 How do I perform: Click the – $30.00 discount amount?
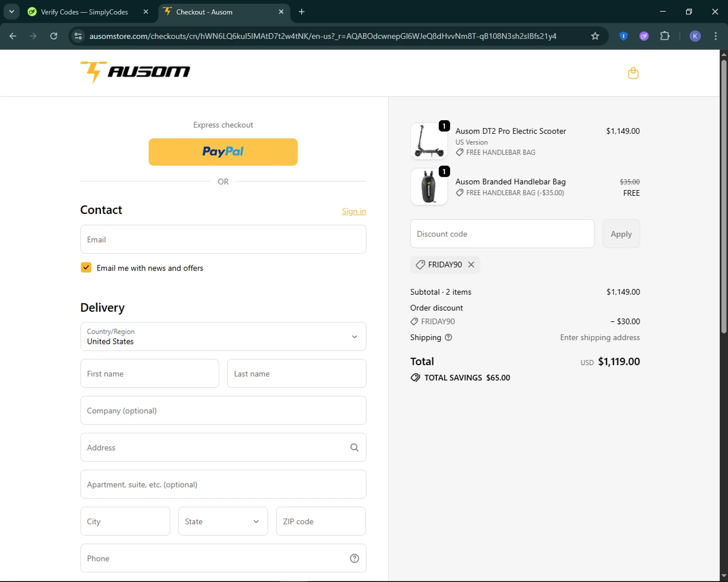pos(625,322)
